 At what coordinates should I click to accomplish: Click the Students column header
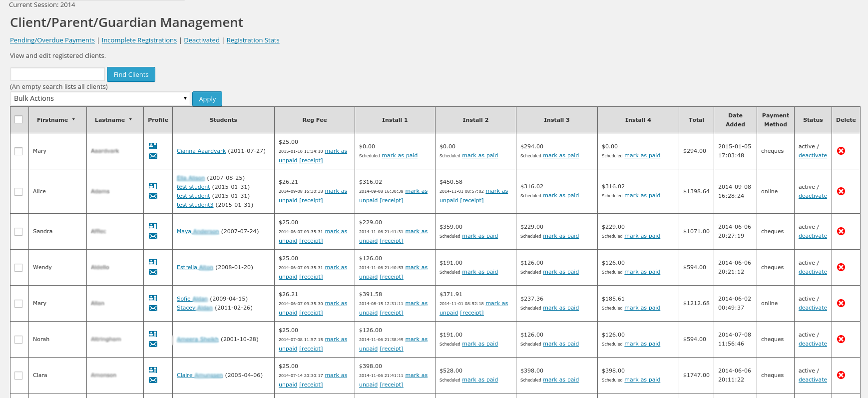click(x=223, y=120)
